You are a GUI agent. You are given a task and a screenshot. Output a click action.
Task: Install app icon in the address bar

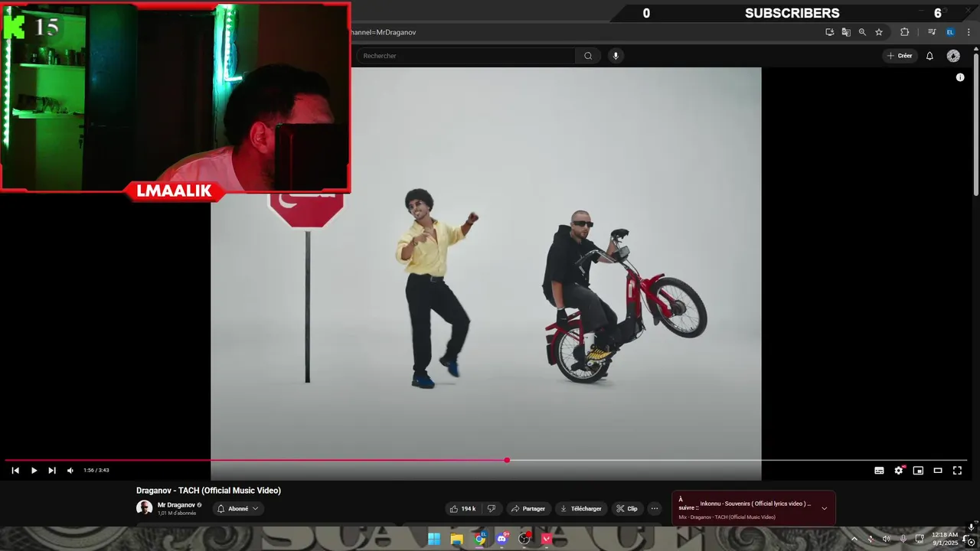[830, 32]
